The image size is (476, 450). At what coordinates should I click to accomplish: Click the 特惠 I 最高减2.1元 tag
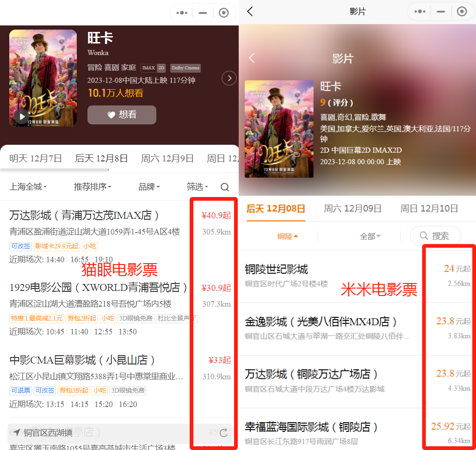[x=37, y=318]
